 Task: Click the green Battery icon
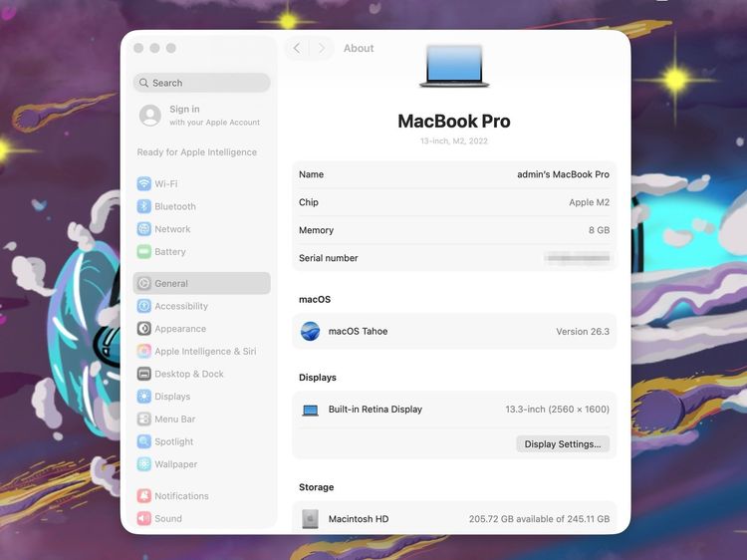[x=143, y=252]
